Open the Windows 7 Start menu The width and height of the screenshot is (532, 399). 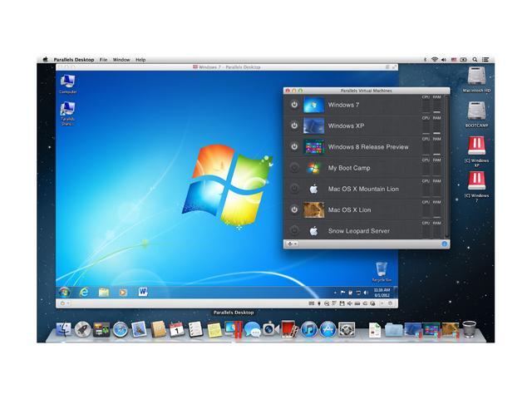[x=64, y=292]
